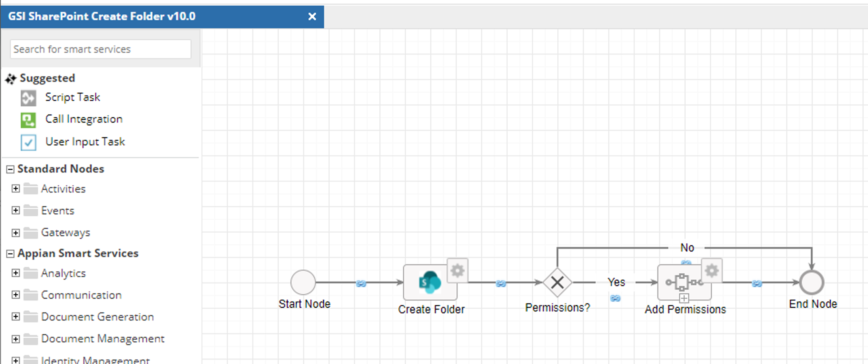Click the Document Management tree label
Image resolution: width=868 pixels, height=364 pixels.
click(102, 339)
